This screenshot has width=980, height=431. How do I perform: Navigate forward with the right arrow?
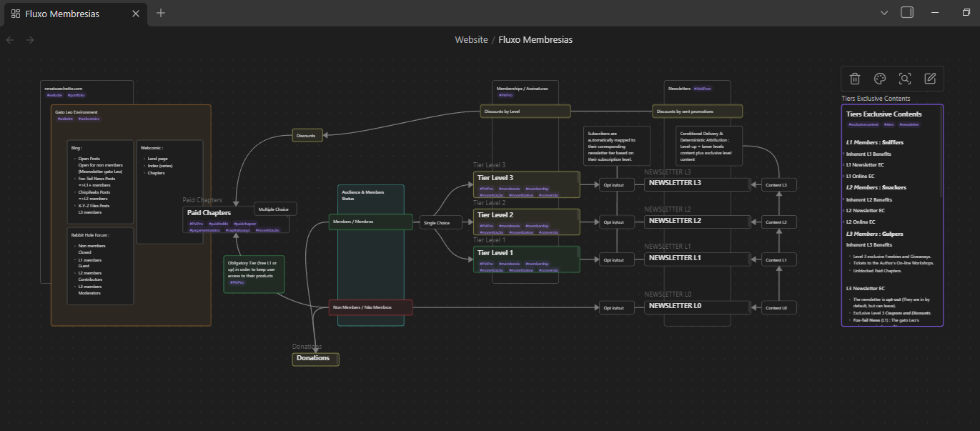click(30, 40)
